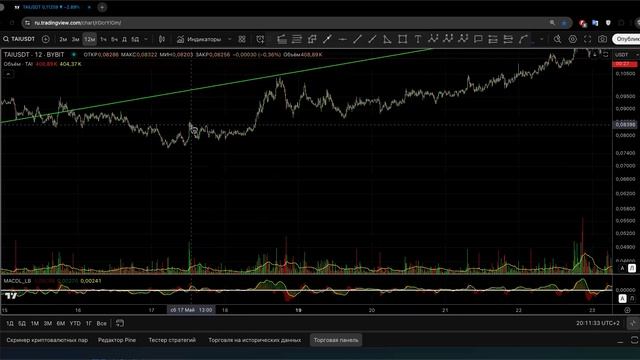This screenshot has height=360, width=640.
Task: Click the Опубликовать publish button
Action: click(x=627, y=39)
